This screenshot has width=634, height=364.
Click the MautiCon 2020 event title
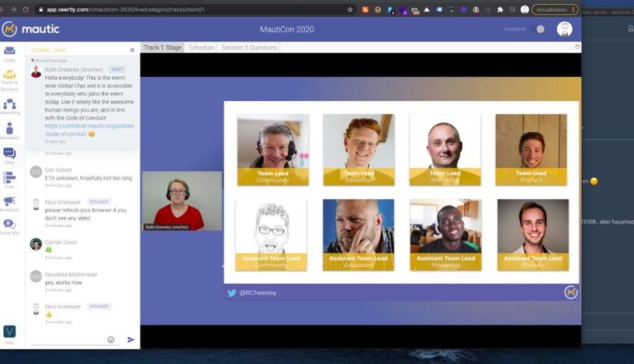point(287,29)
